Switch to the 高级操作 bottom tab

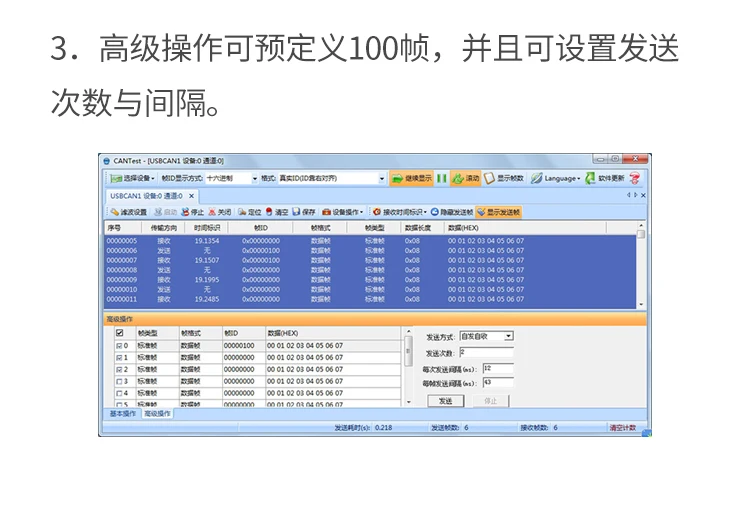coord(157,414)
